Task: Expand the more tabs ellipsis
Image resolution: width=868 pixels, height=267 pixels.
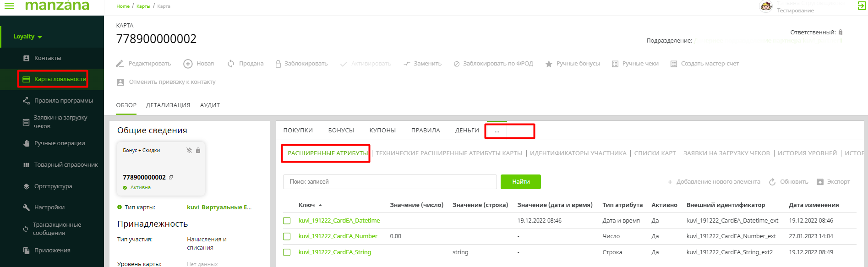Action: click(497, 131)
